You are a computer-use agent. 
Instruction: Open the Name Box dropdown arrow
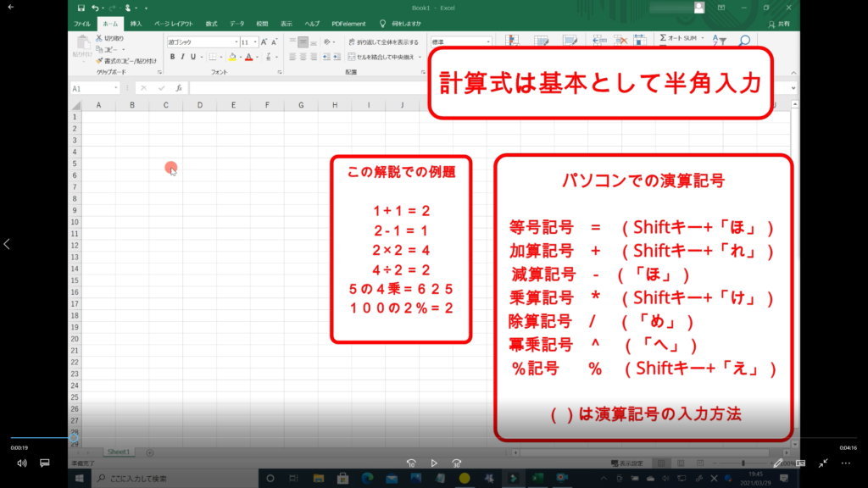pyautogui.click(x=116, y=88)
